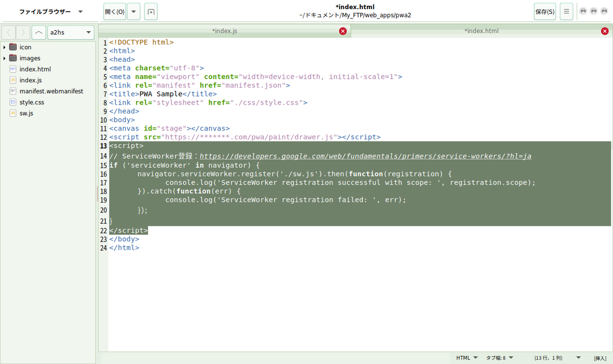Viewport: 613px width, 364px height.
Task: Click the sw.js file type icon
Action: 13,113
